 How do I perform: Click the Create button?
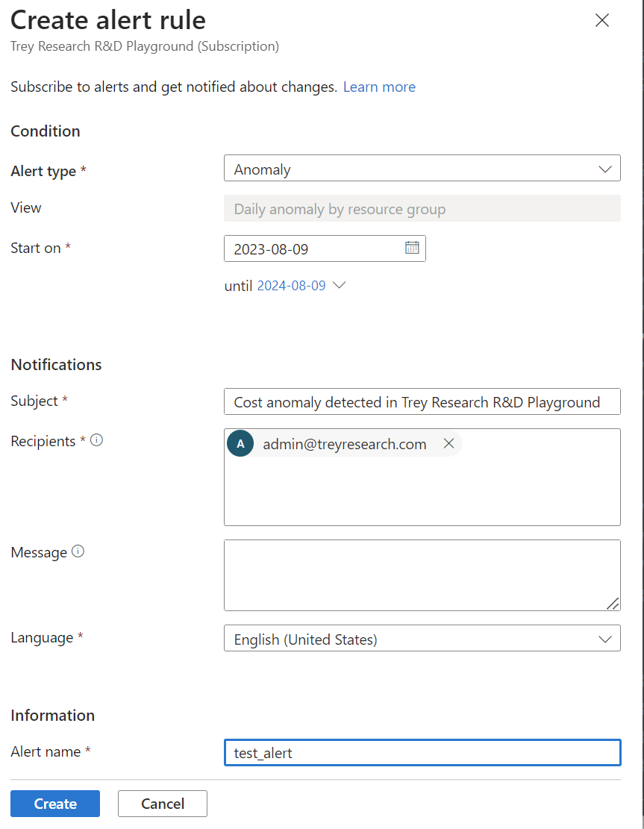pyautogui.click(x=55, y=804)
